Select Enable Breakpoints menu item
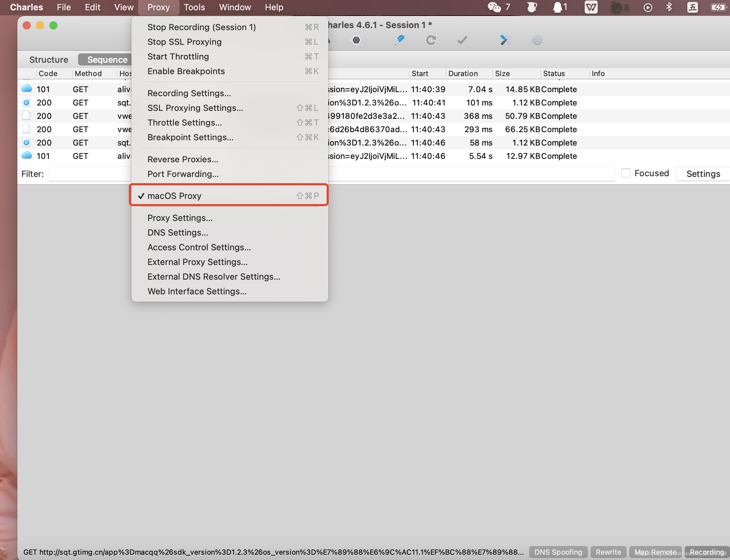730x560 pixels. (x=230, y=71)
